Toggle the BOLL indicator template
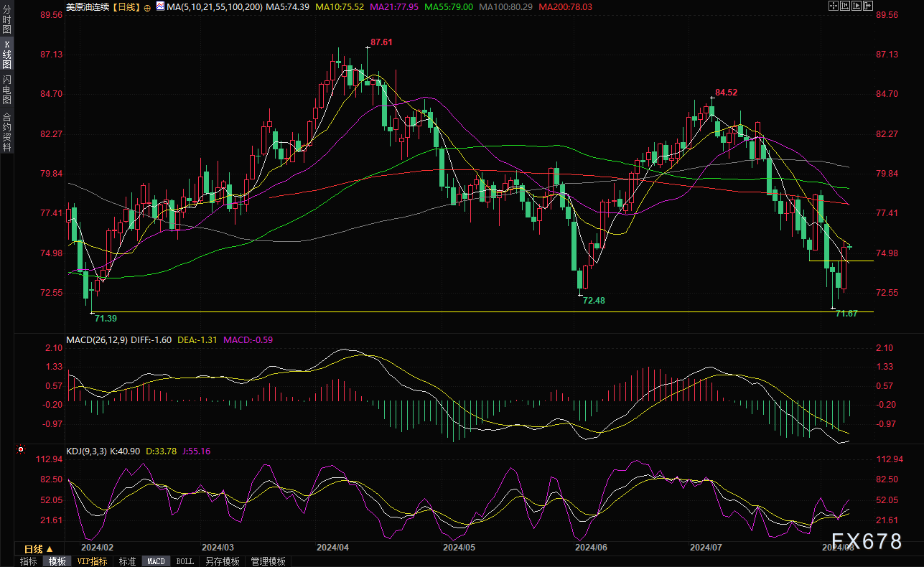Image resolution: width=924 pixels, height=567 pixels. point(185,561)
